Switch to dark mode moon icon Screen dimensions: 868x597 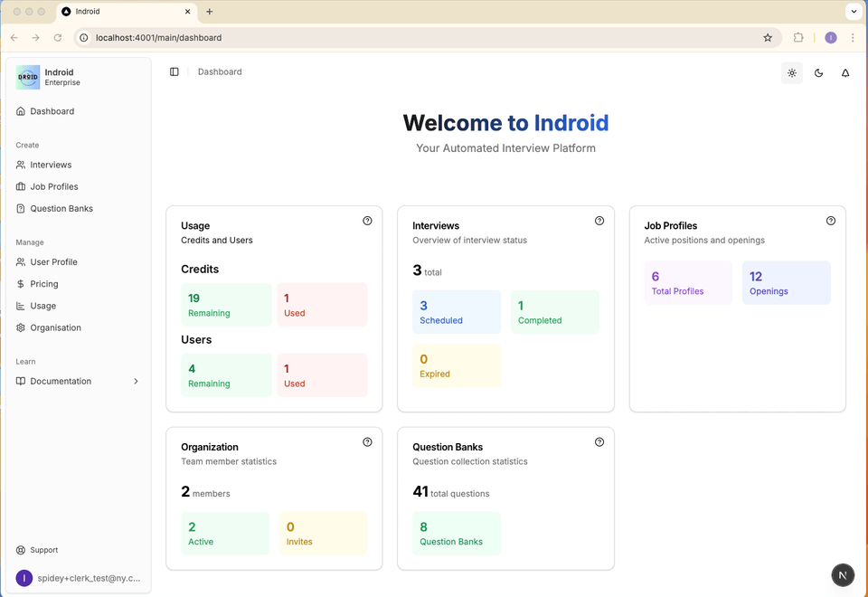pyautogui.click(x=819, y=73)
